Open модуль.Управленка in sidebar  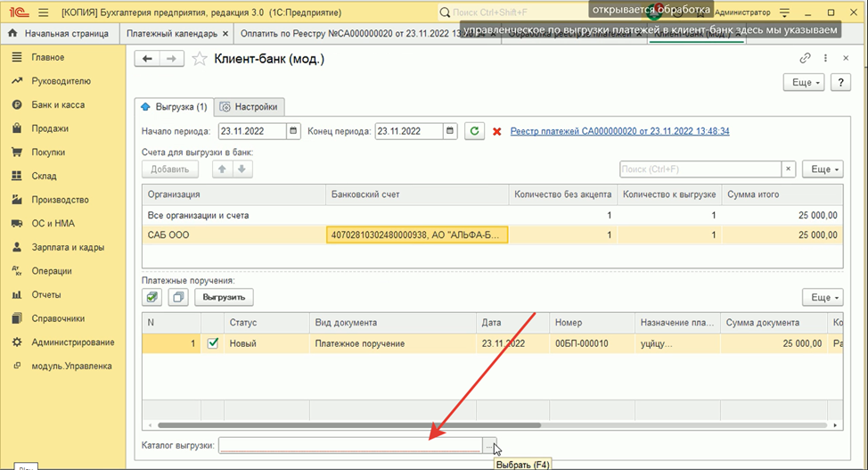point(71,366)
